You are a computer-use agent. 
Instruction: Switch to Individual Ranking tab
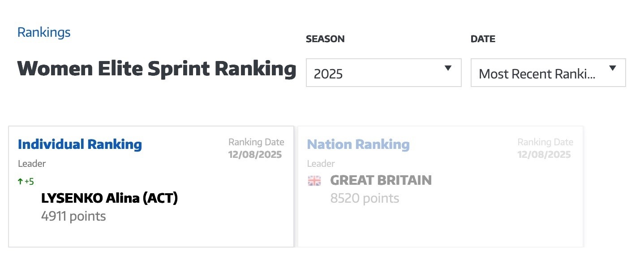(x=80, y=144)
